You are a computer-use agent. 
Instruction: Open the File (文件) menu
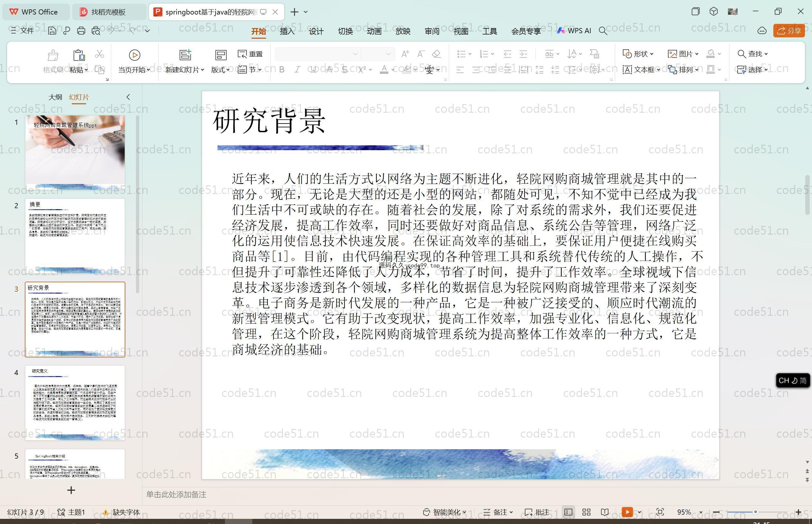tap(23, 31)
